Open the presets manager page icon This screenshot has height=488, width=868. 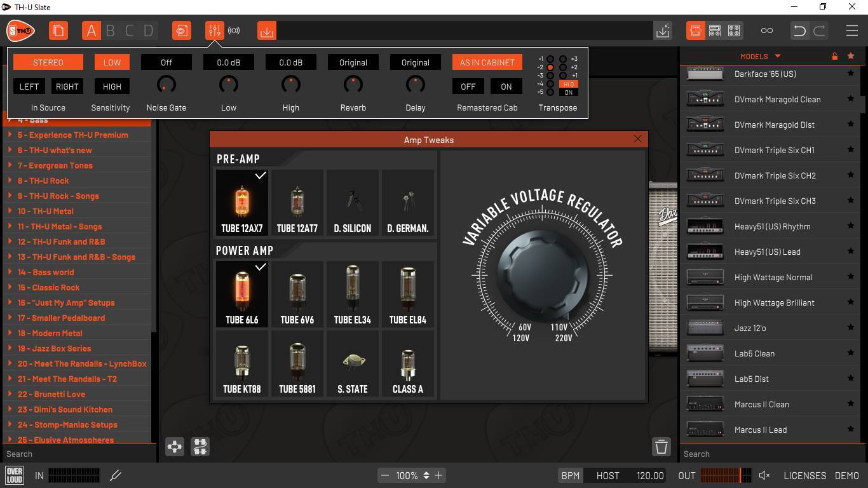(58, 30)
